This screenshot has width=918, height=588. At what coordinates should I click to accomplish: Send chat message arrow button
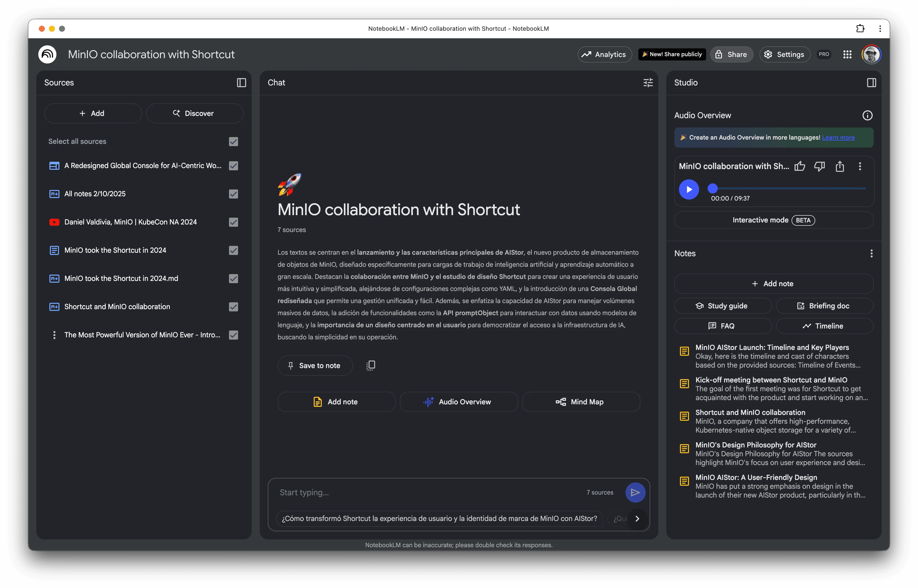coord(635,493)
